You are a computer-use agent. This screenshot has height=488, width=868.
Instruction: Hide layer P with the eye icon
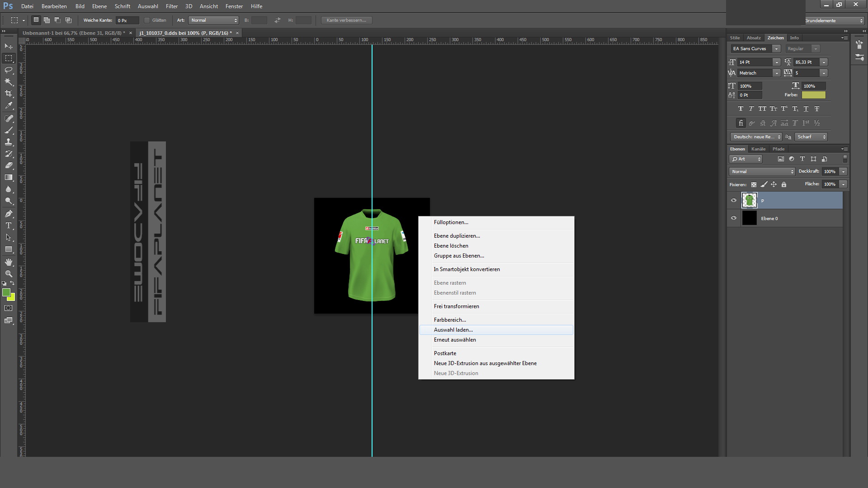tap(734, 201)
